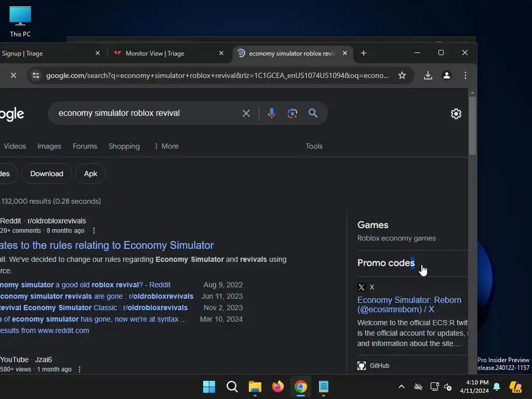532x399 pixels.
Task: Open the Windows Start menu
Action: 209,387
